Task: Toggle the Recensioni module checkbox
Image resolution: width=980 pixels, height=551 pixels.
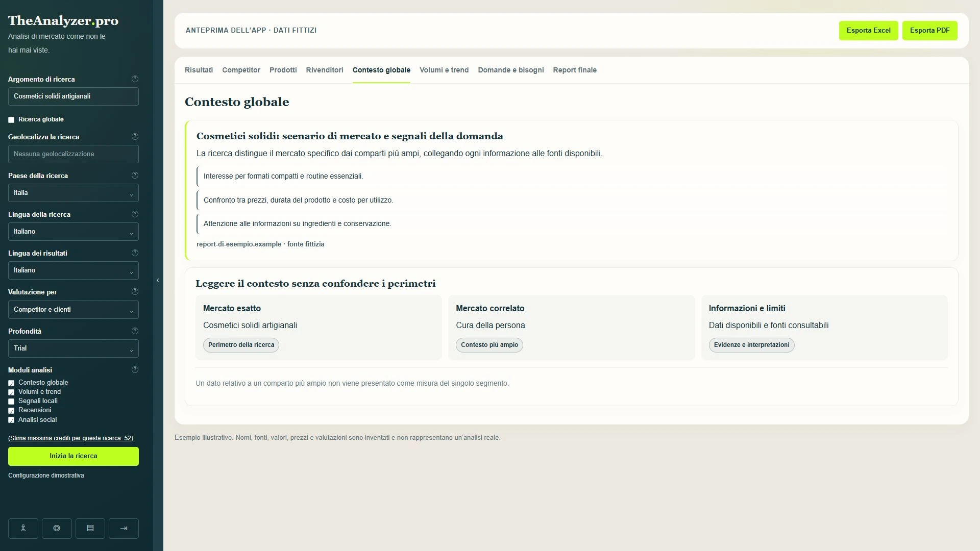Action: click(x=11, y=411)
